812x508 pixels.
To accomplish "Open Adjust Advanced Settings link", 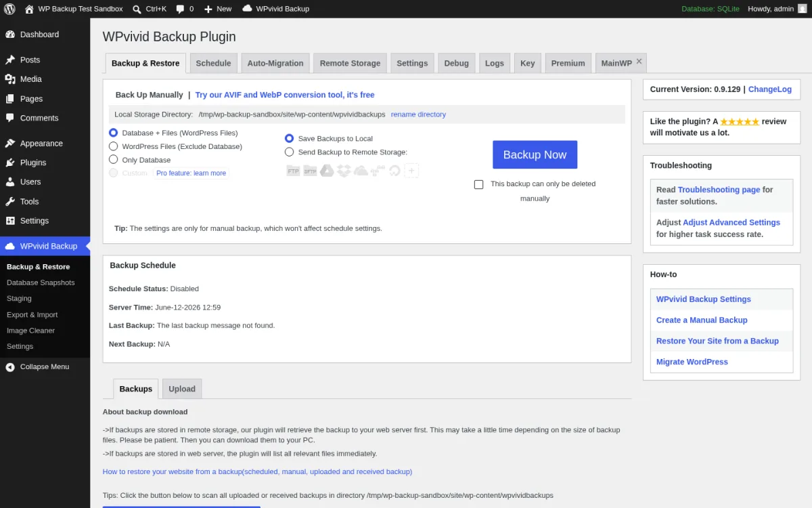I will (731, 222).
